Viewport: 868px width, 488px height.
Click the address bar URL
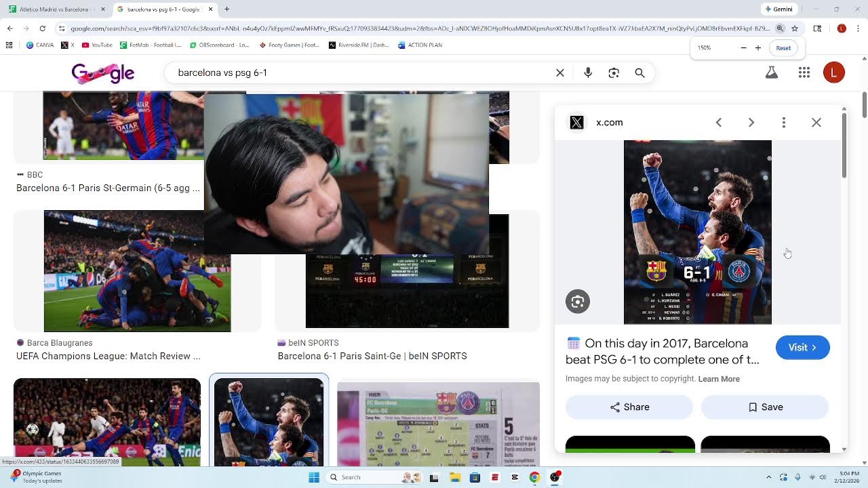pyautogui.click(x=420, y=28)
